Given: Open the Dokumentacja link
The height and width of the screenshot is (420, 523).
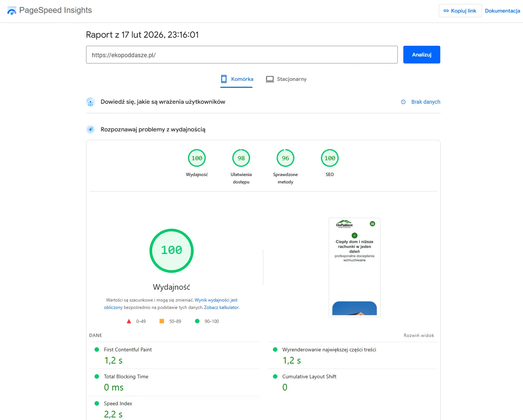Looking at the screenshot, I should coord(502,11).
